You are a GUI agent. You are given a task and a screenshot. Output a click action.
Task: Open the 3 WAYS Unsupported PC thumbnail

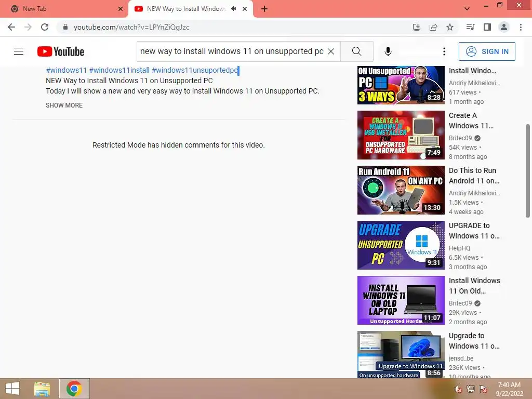tap(401, 85)
